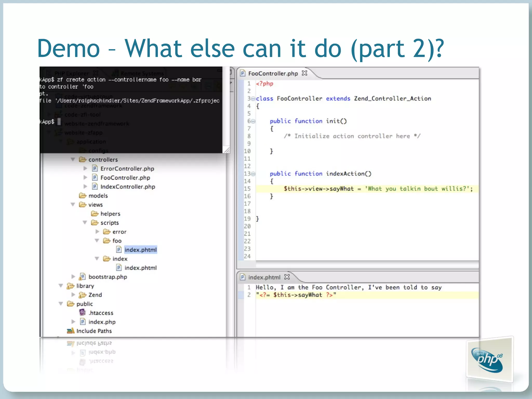Select .htaccess in public folder
Viewport: 532px width, 399px height.
[x=101, y=313]
